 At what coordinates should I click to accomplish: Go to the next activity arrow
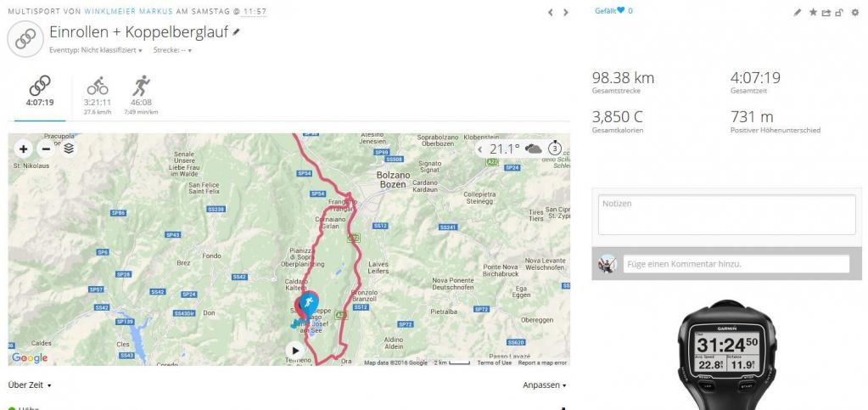pos(566,12)
